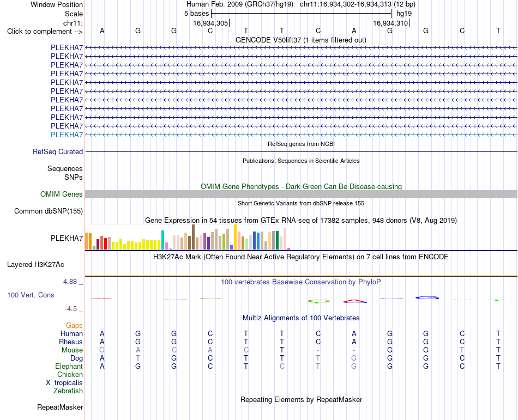Screen dimensions: 518x420
Task: Click the -4.5 PhyloP lower scale value
Action: click(x=71, y=309)
